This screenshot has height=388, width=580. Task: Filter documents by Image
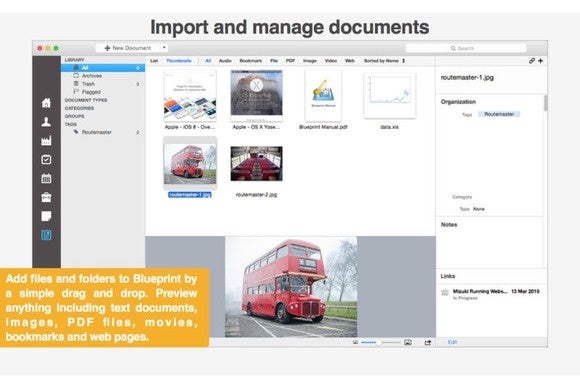click(310, 61)
